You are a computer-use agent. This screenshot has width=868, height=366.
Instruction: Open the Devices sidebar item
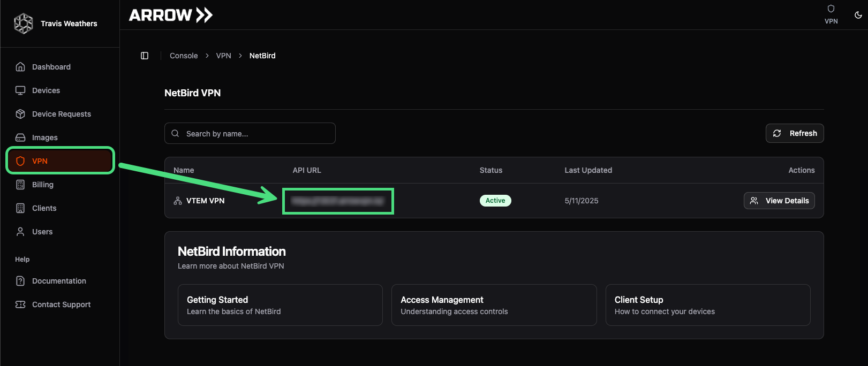59,90
